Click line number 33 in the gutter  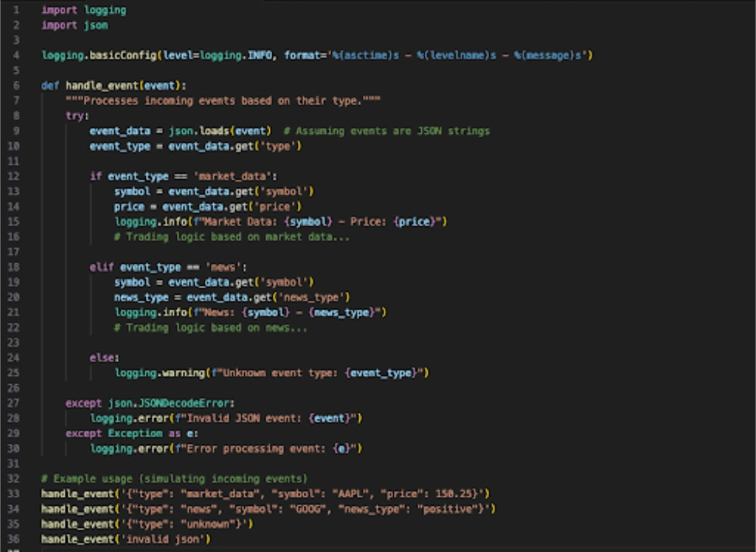click(x=14, y=494)
